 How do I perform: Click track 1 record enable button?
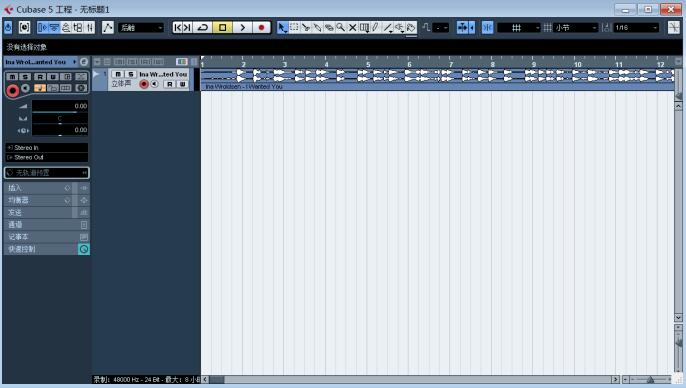(144, 84)
